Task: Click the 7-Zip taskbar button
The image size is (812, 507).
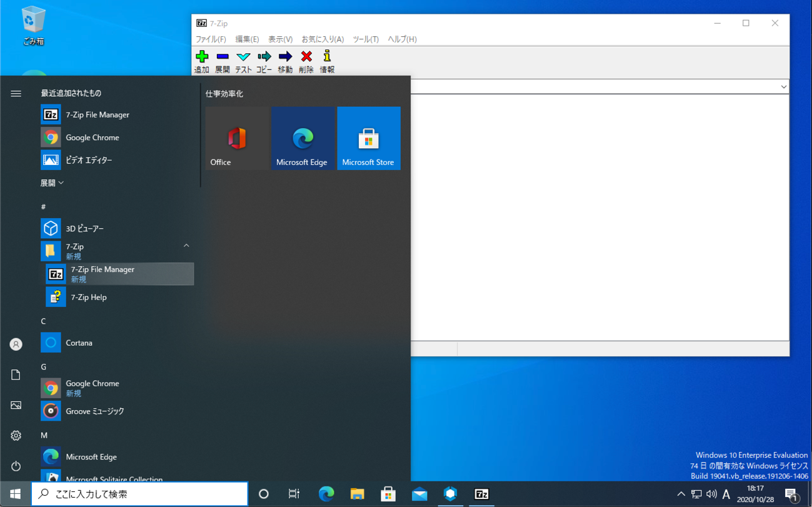Action: [481, 494]
